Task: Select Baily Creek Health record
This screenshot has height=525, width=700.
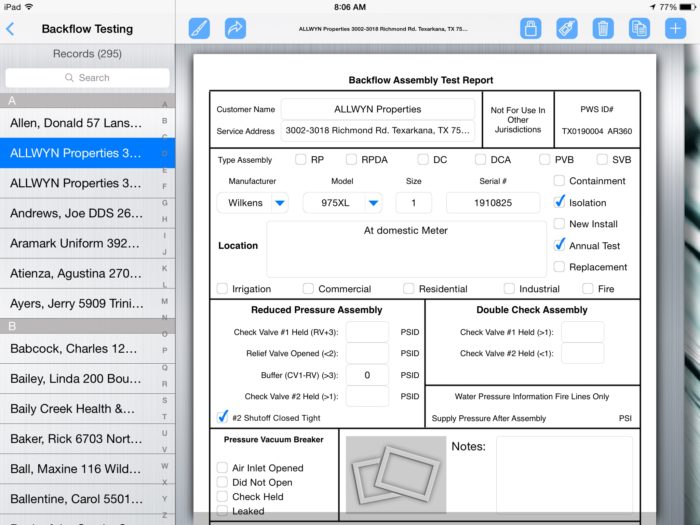Action: tap(88, 408)
